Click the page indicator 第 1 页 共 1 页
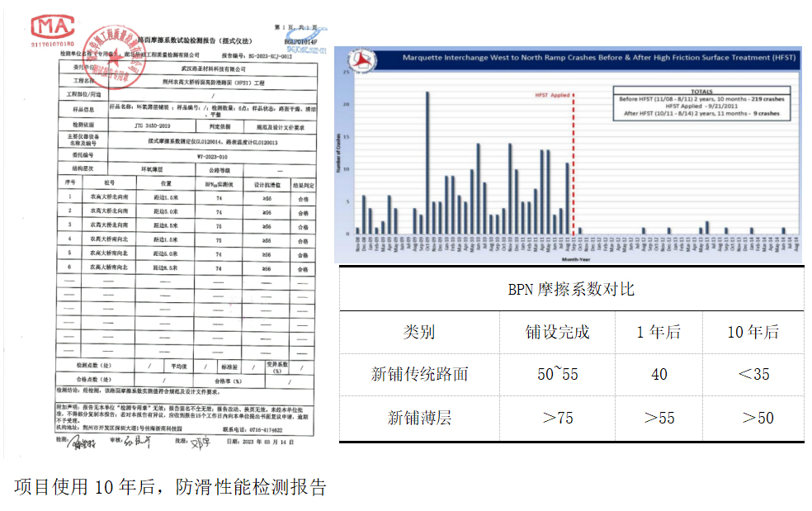 click(295, 27)
